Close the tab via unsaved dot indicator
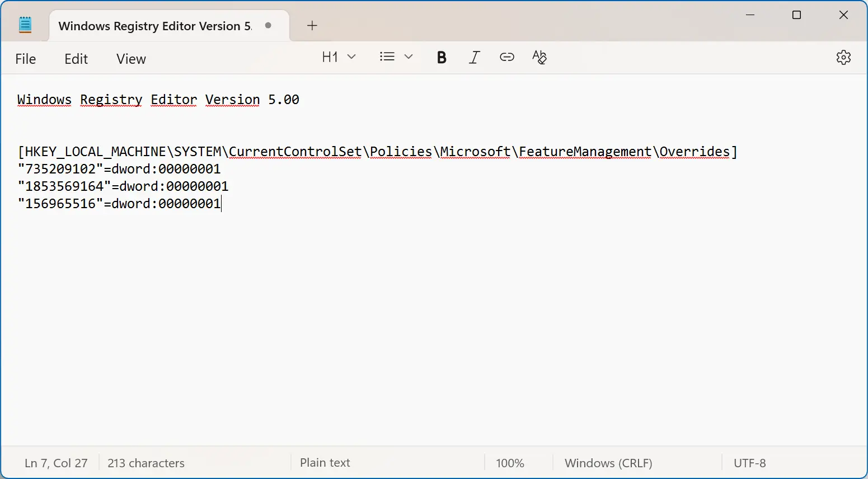 (269, 26)
